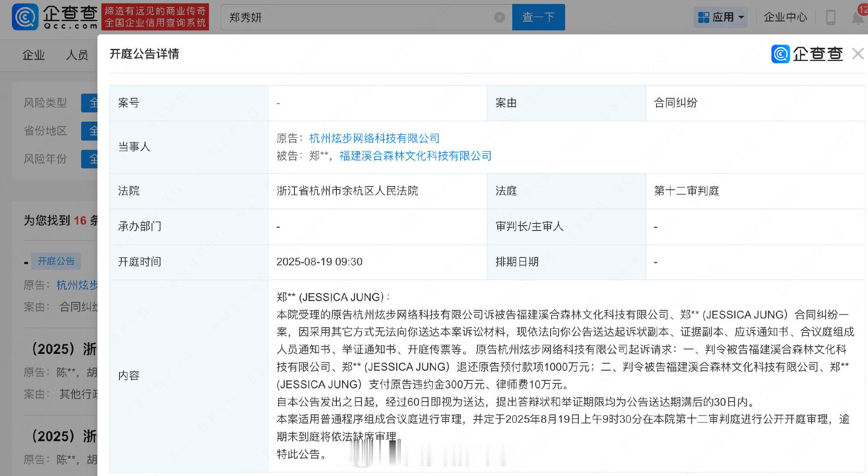
Task: Expand the 应用 dropdown arrow
Action: tap(741, 18)
